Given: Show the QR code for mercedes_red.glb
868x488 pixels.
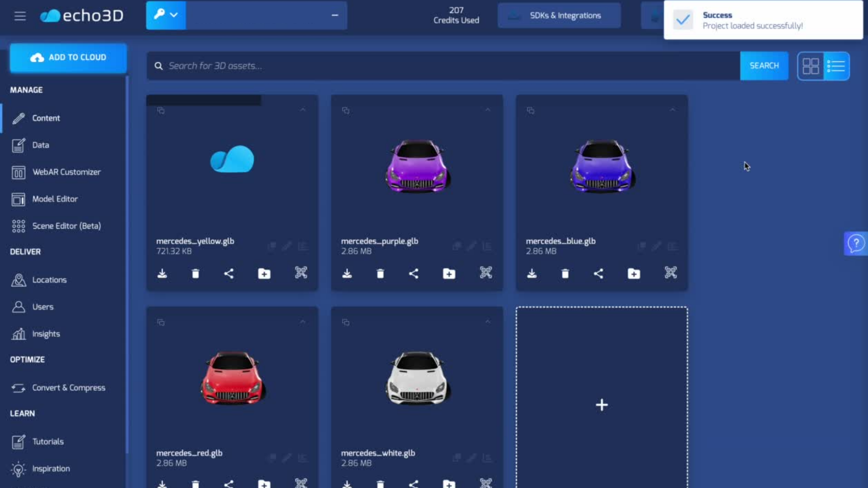Looking at the screenshot, I should coord(300,483).
